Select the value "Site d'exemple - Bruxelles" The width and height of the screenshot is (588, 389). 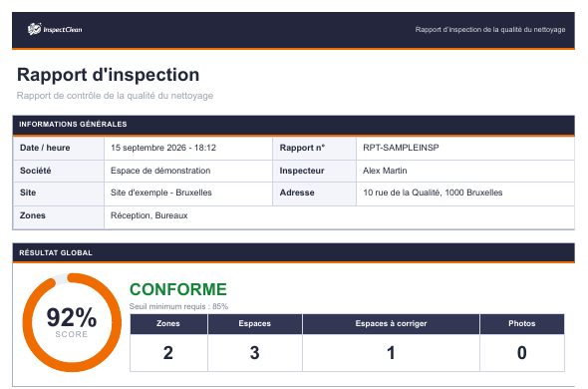tap(160, 193)
